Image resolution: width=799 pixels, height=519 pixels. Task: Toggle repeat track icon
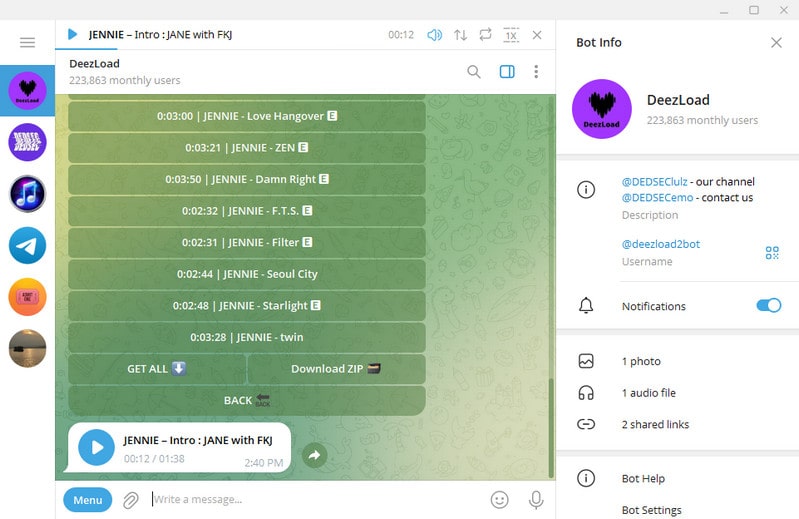pos(485,35)
